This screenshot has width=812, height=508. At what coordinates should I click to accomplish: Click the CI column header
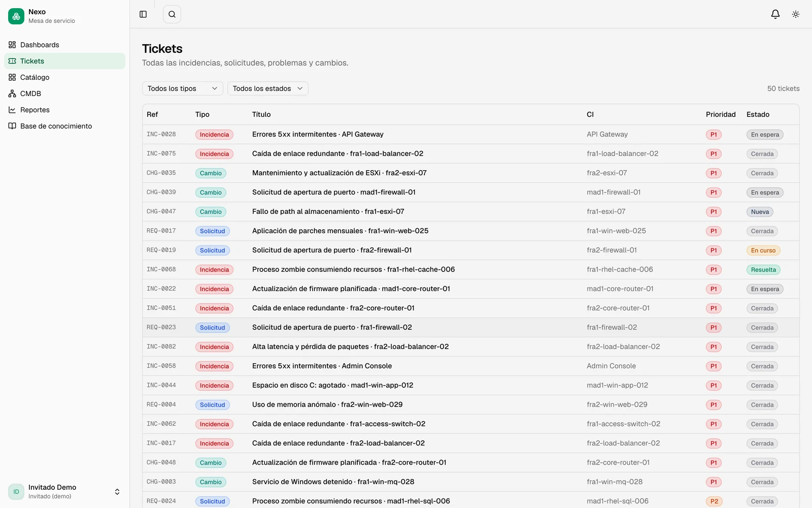[x=590, y=114]
